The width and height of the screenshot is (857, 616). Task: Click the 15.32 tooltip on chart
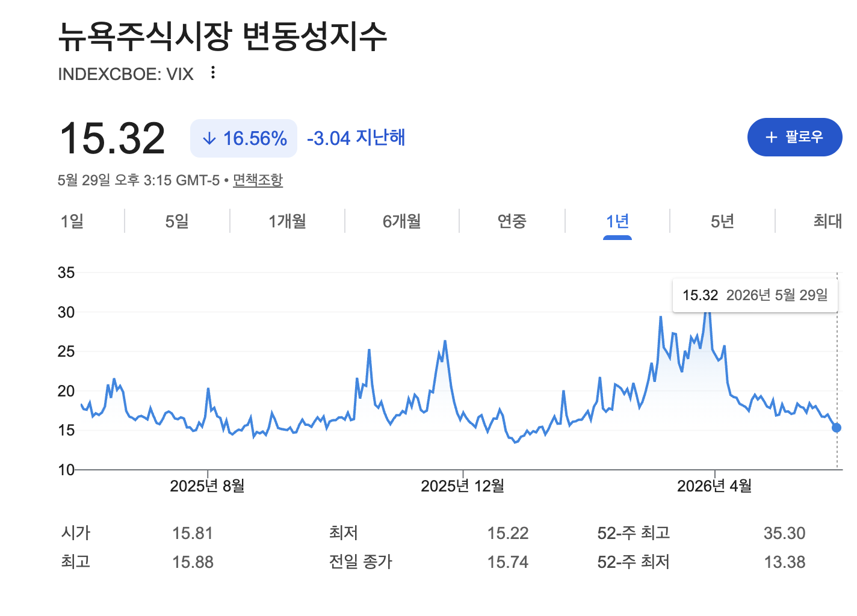(755, 295)
